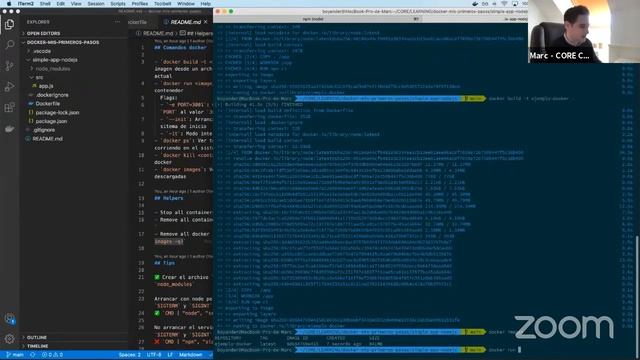Click the Zoom participant video thumbnail of Marc
The width and height of the screenshot is (640, 360).
tap(584, 31)
